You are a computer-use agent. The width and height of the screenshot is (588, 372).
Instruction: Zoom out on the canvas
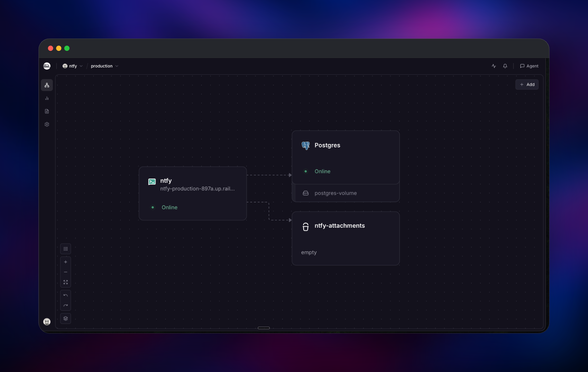point(65,272)
